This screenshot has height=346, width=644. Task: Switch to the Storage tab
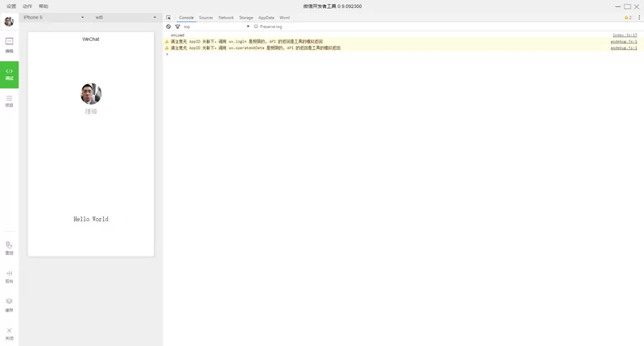pos(246,18)
